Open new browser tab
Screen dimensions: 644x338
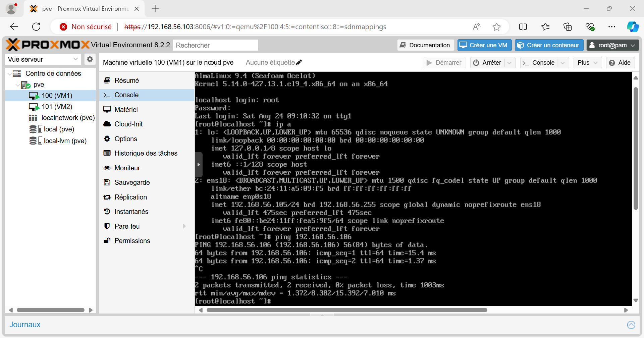click(x=155, y=8)
